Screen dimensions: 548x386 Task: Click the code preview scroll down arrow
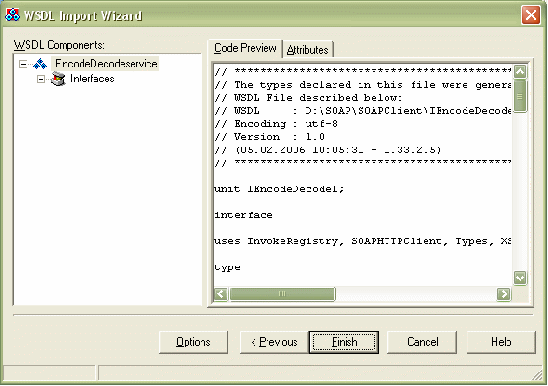[x=520, y=278]
